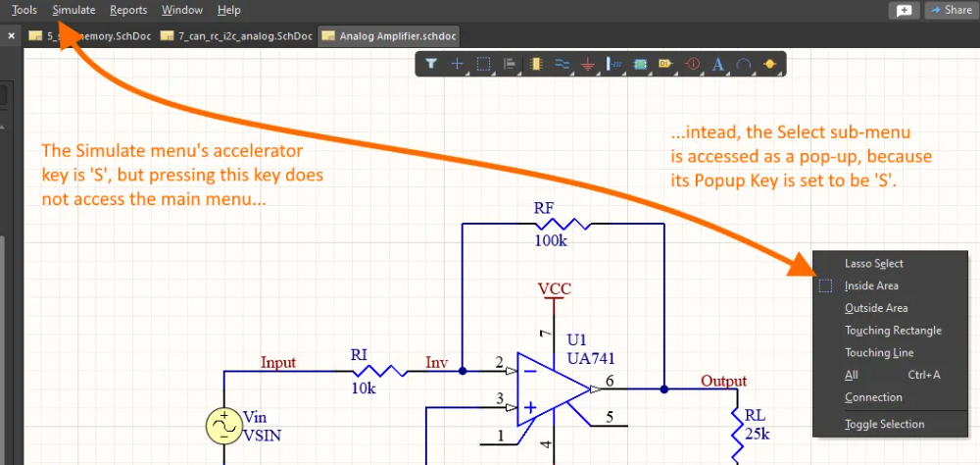The image size is (980, 465).
Task: Select the VCC power port symbol
Action: pyautogui.click(x=555, y=298)
